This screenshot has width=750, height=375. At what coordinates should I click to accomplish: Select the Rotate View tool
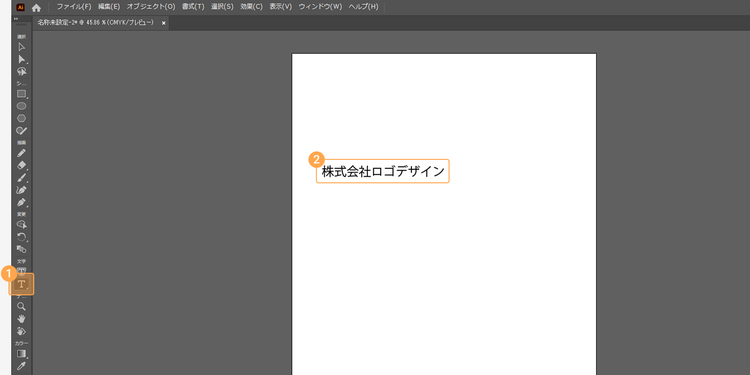pos(22,331)
